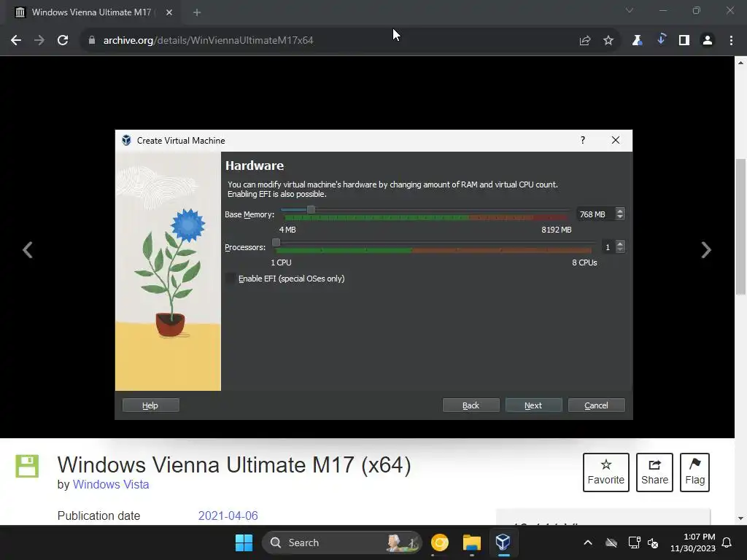Image resolution: width=747 pixels, height=560 pixels.
Task: Go forward in browser history
Action: [39, 41]
